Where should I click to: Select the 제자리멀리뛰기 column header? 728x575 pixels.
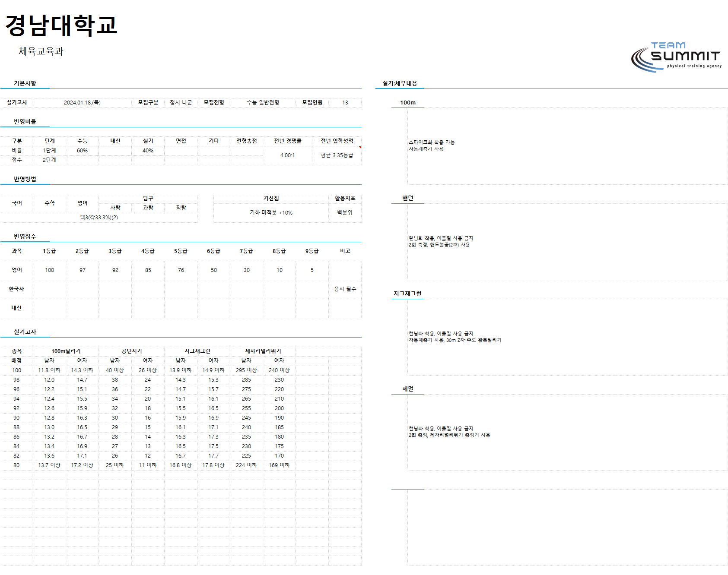point(263,351)
